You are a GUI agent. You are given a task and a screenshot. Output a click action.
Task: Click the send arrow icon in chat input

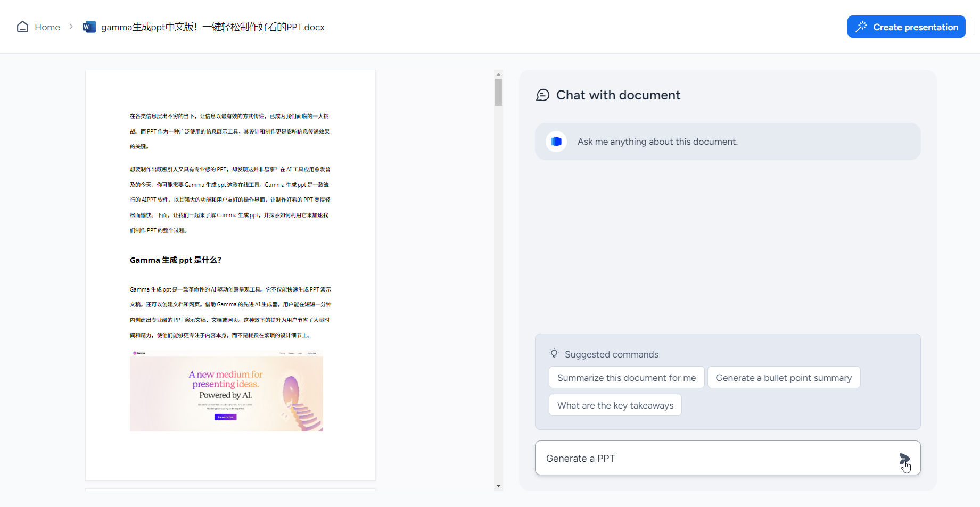tap(904, 458)
